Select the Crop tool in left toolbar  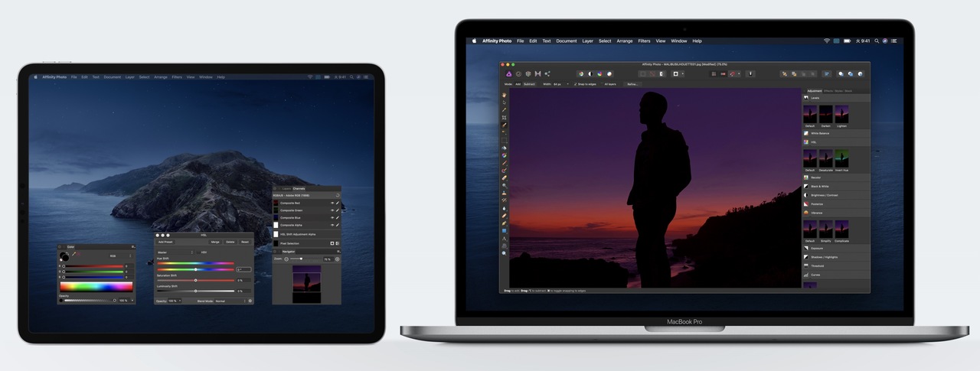click(505, 118)
